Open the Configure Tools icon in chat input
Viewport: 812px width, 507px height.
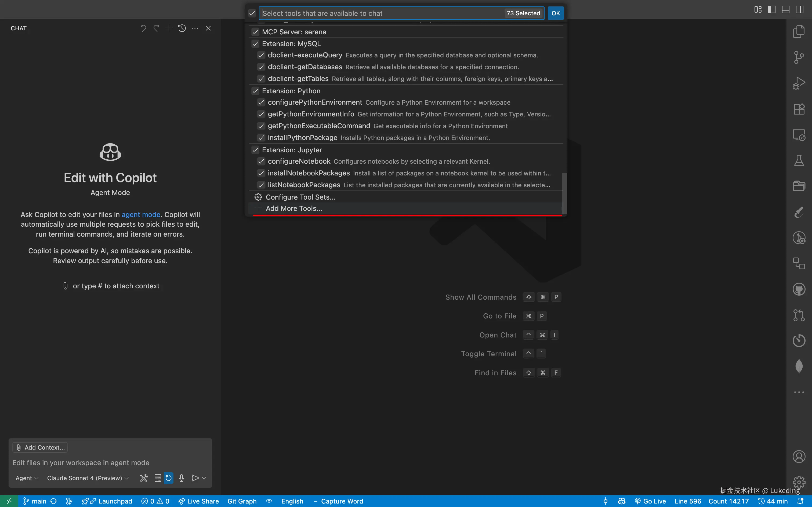144,478
